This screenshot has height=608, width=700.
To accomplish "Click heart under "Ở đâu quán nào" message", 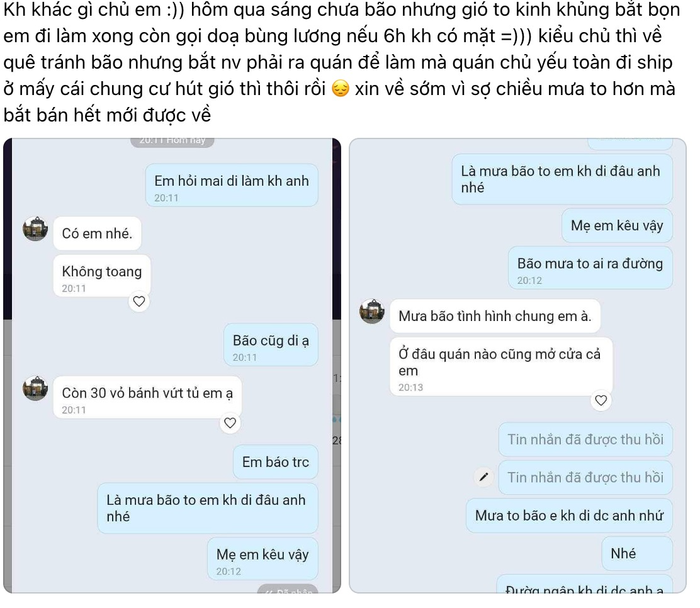I will pos(601,400).
